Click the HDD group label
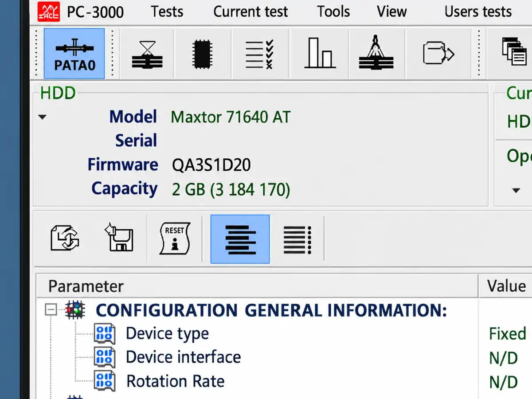Viewport: 532px width, 399px height. click(58, 93)
